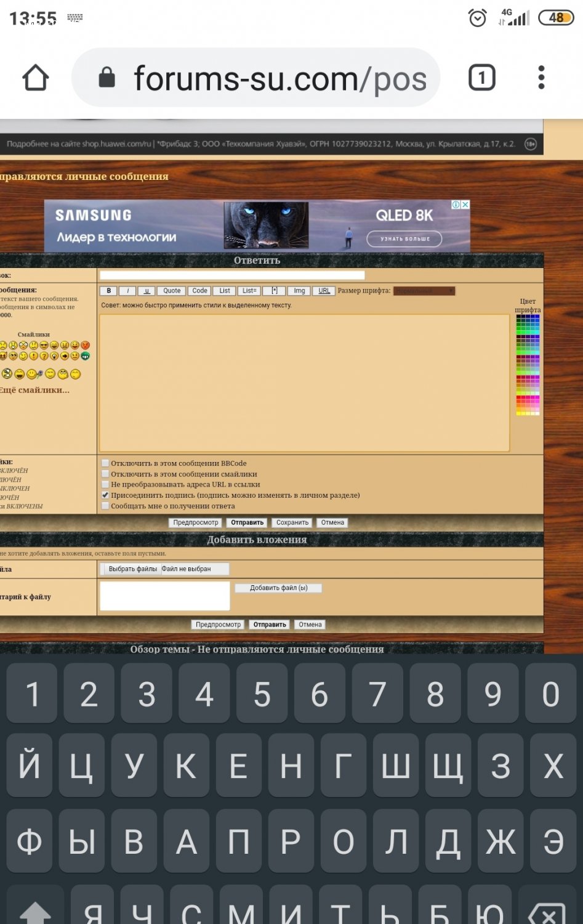The image size is (583, 924).
Task: Tap the browser home icon
Action: [x=36, y=78]
